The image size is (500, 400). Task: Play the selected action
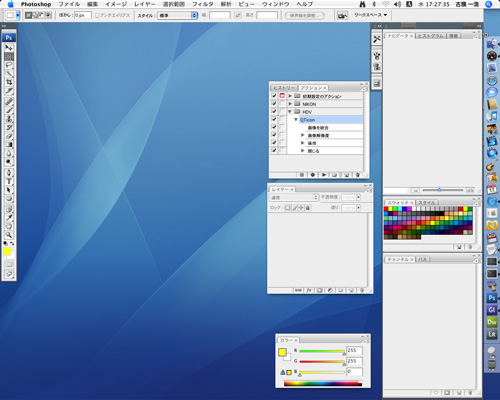point(324,175)
